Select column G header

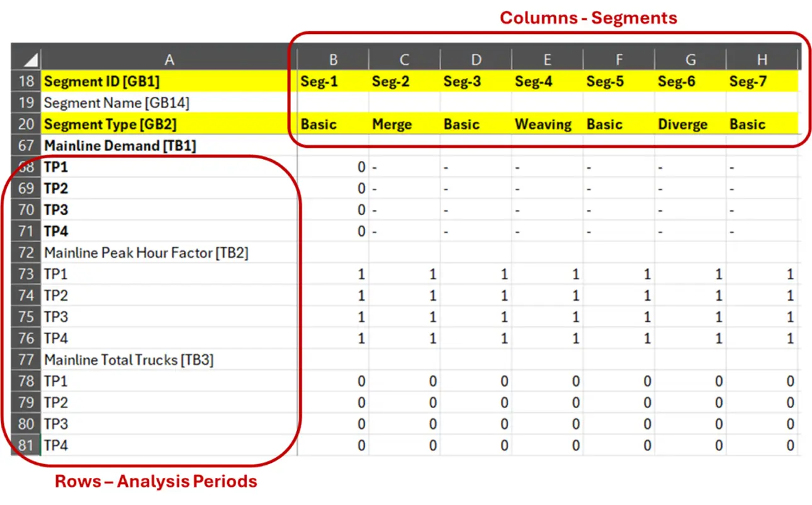[x=690, y=59]
